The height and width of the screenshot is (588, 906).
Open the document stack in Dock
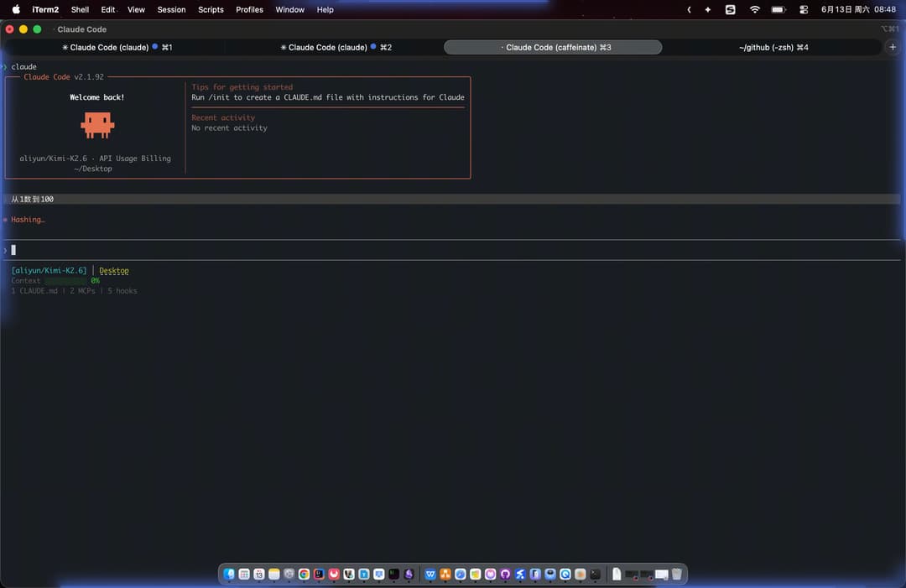tap(617, 574)
